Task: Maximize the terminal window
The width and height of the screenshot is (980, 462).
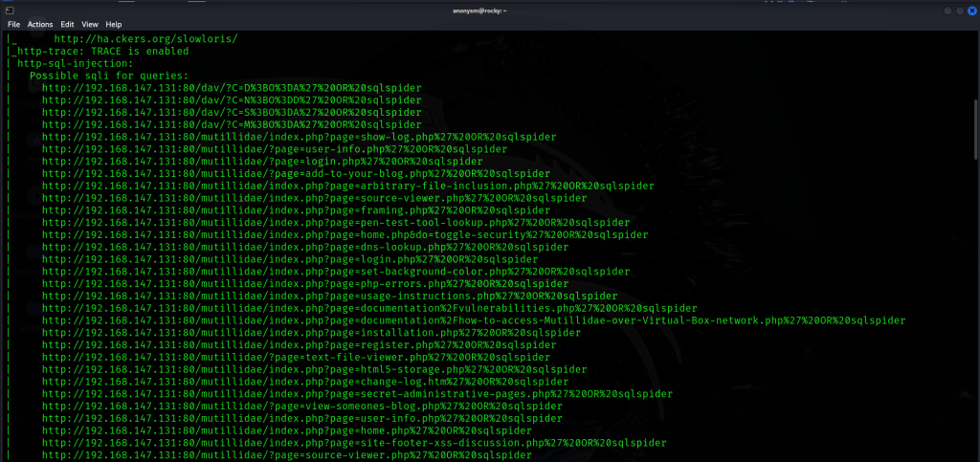Action: coord(960,11)
